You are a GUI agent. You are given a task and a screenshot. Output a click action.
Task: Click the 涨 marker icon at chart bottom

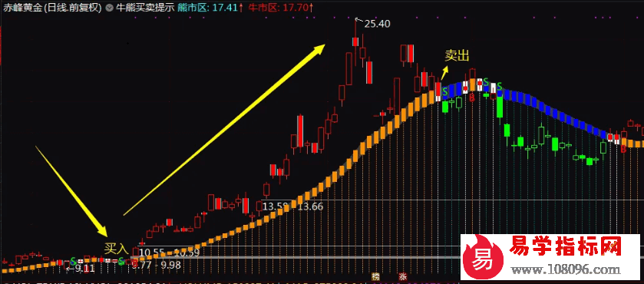[401, 276]
